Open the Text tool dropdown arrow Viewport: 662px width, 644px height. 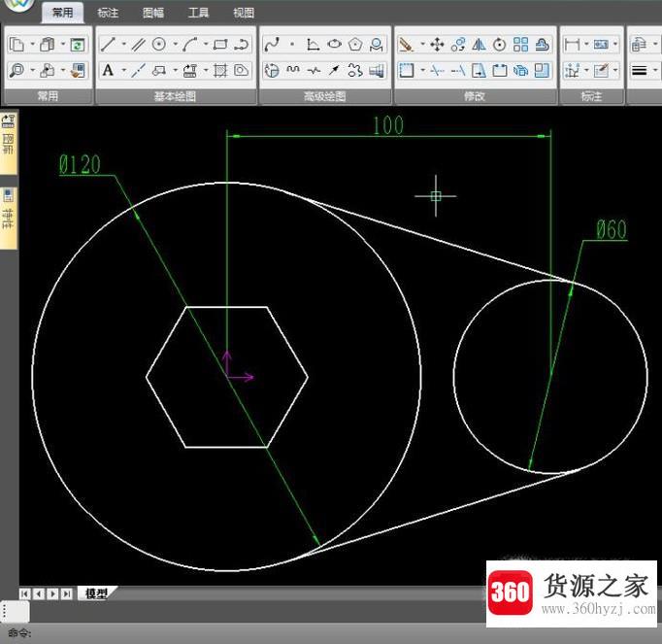tap(123, 70)
